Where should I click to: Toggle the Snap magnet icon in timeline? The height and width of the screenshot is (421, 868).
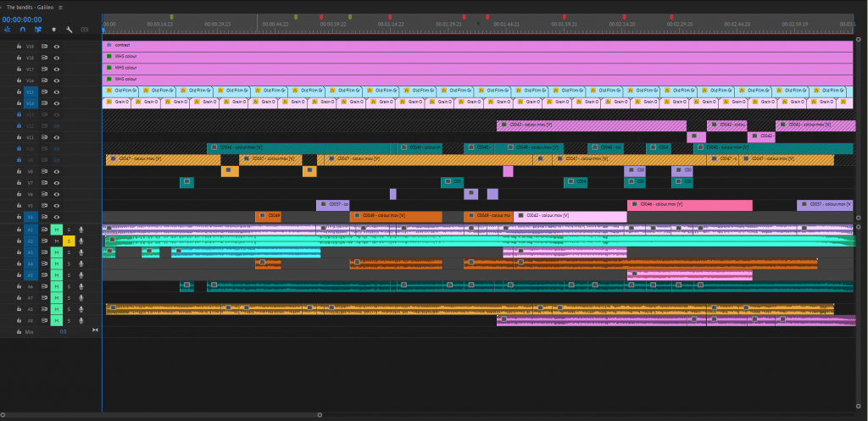point(23,30)
